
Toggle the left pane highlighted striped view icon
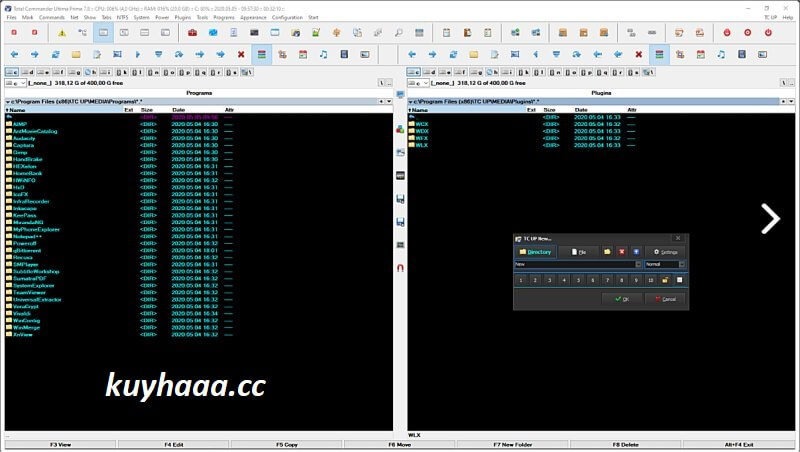pyautogui.click(x=262, y=54)
